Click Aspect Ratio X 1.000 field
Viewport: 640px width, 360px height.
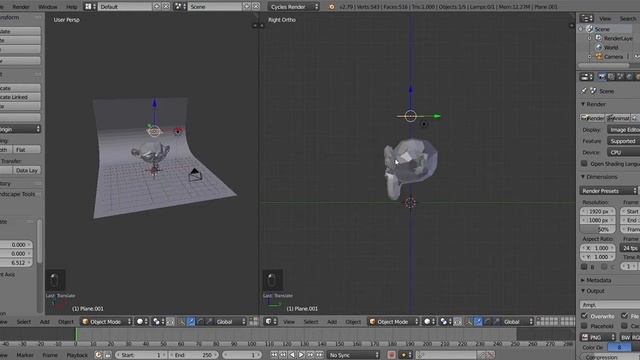[598, 248]
